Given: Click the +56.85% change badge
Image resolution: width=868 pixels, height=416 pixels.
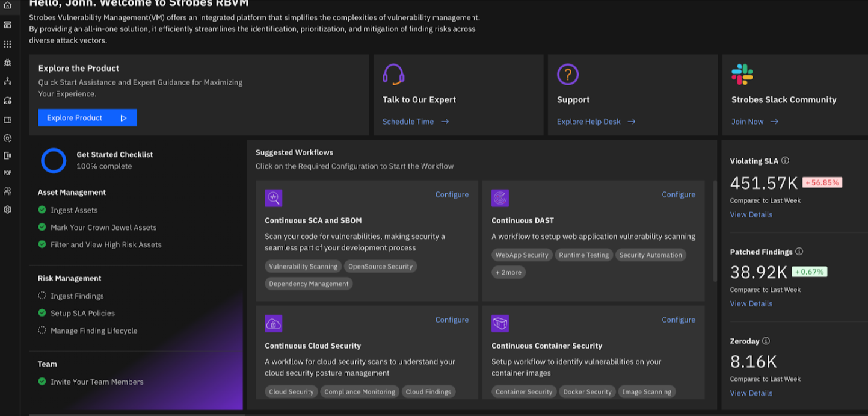Looking at the screenshot, I should click(822, 182).
